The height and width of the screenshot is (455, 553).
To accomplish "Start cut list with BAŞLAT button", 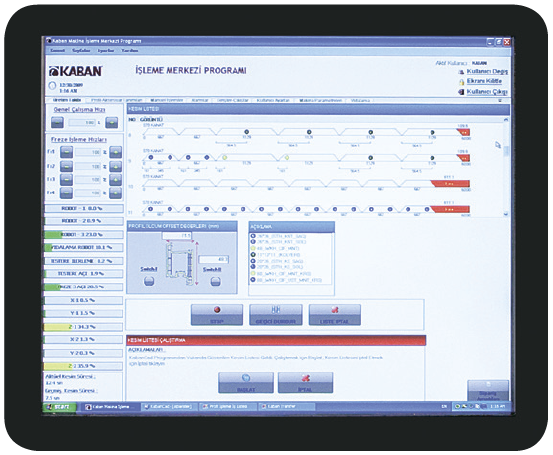I will click(246, 383).
